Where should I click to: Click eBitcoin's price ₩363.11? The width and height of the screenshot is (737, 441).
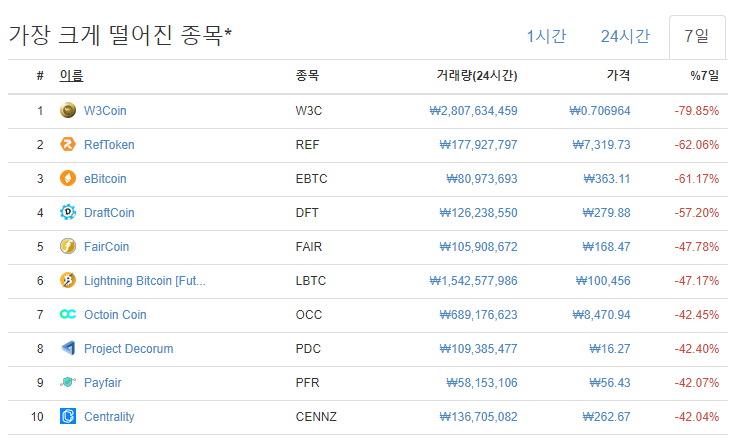coord(606,179)
